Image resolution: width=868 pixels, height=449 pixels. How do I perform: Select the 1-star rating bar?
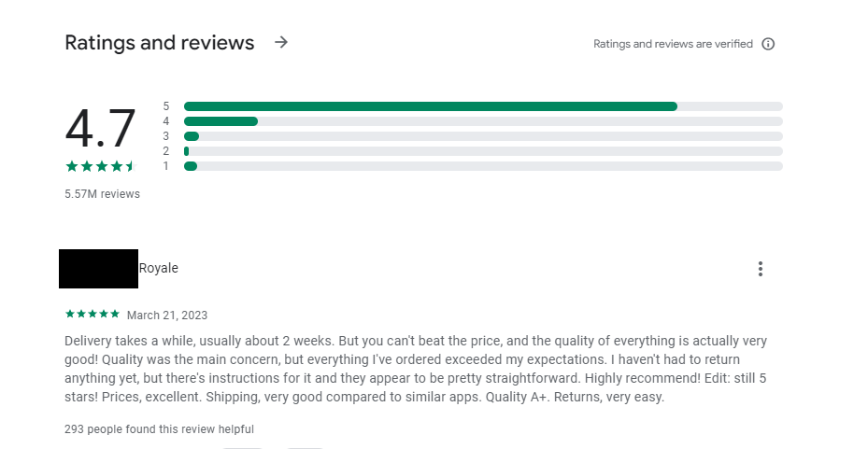483,166
